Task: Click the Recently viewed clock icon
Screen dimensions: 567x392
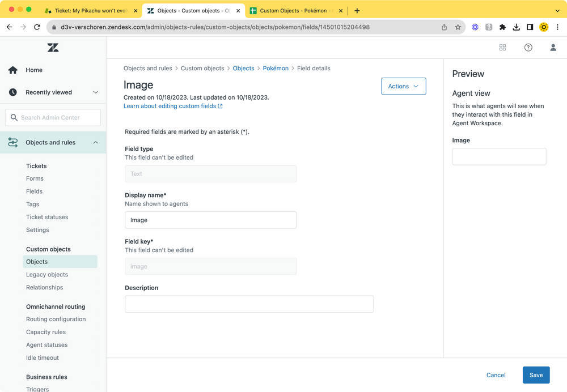Action: [x=12, y=92]
